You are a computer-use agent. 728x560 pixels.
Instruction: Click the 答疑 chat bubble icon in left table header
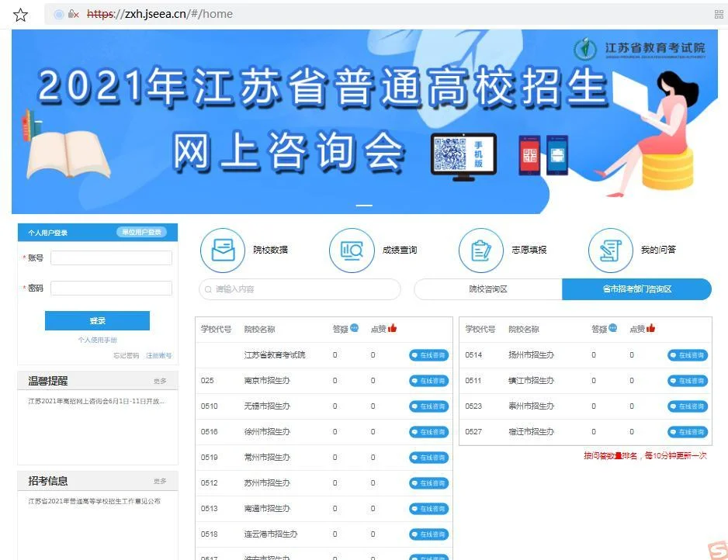click(355, 328)
